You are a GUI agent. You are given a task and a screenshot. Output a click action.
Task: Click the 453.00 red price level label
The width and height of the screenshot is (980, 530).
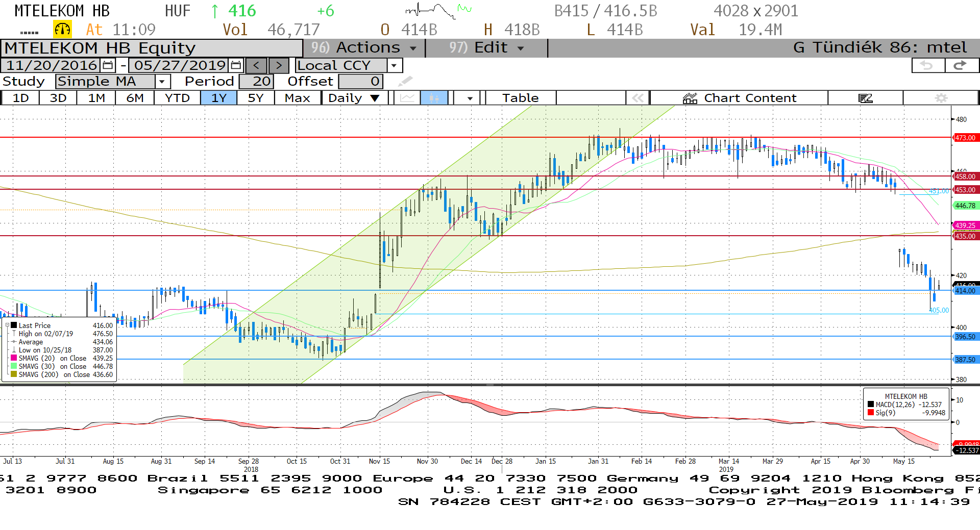coord(965,190)
